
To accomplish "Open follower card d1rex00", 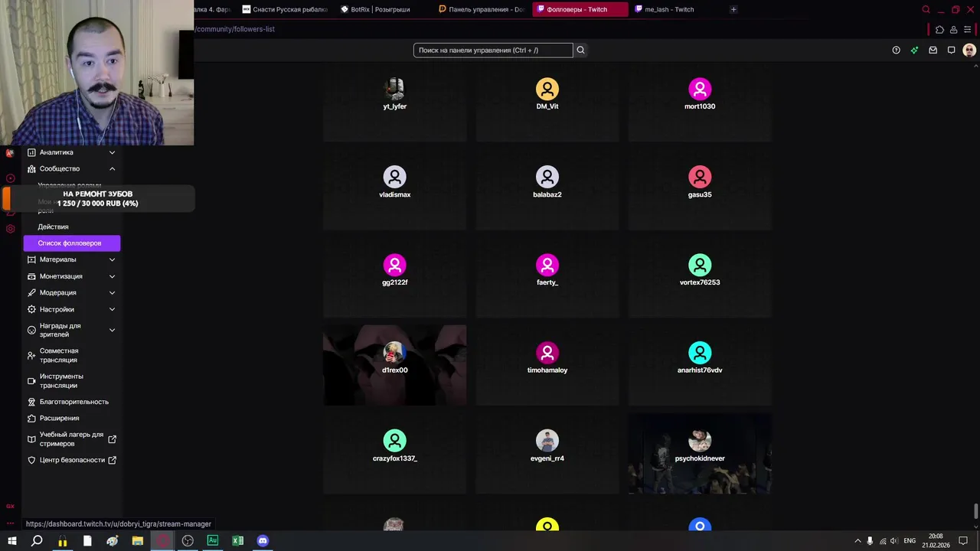I will pyautogui.click(x=394, y=365).
